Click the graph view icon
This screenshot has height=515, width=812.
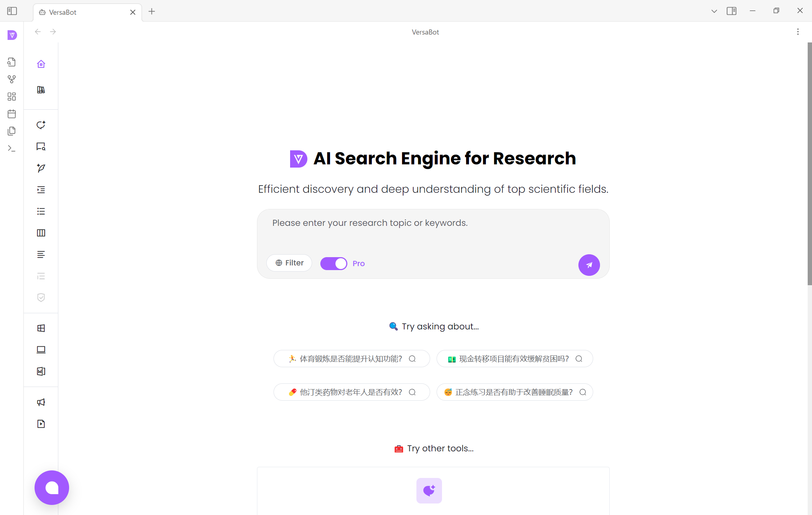point(12,79)
